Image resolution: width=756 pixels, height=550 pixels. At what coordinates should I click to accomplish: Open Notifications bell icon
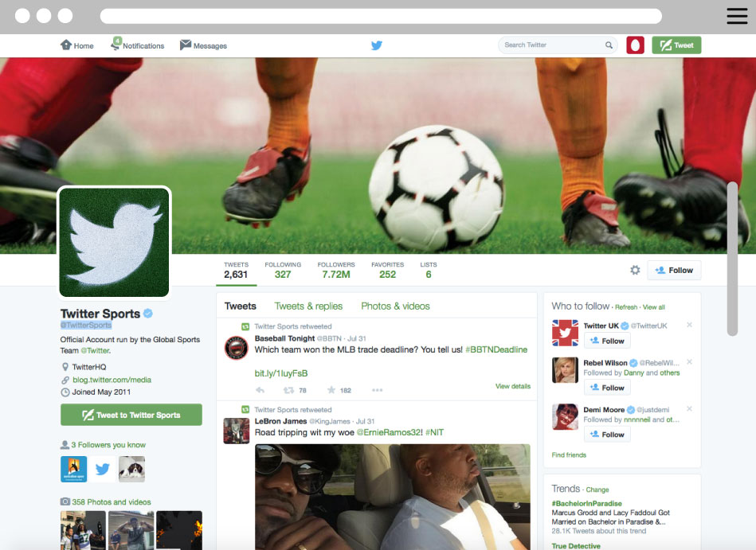click(x=116, y=45)
